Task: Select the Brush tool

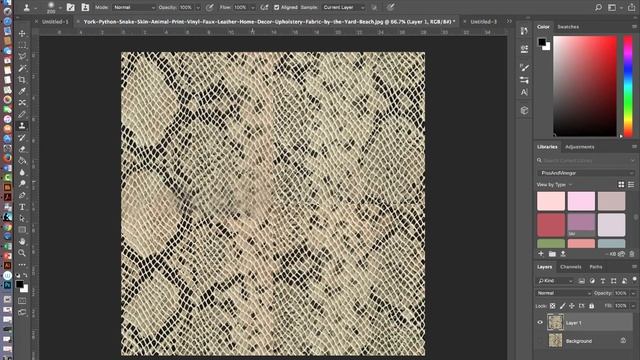Action: (22, 114)
